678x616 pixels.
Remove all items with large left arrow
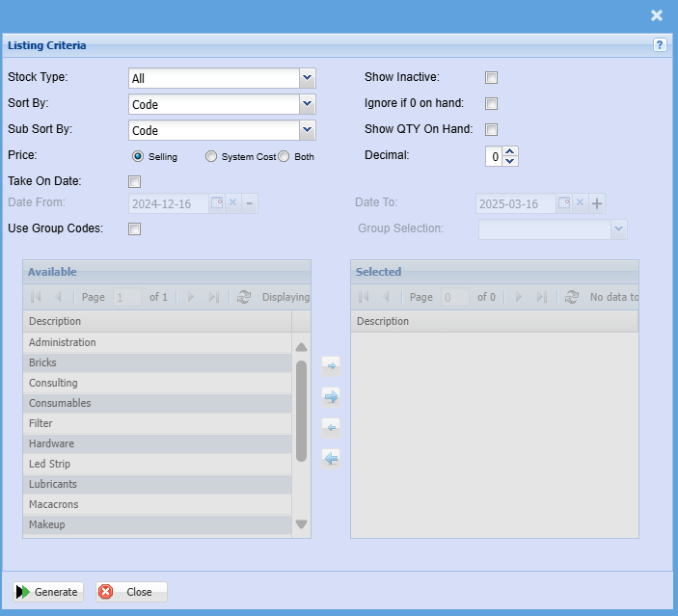(331, 458)
